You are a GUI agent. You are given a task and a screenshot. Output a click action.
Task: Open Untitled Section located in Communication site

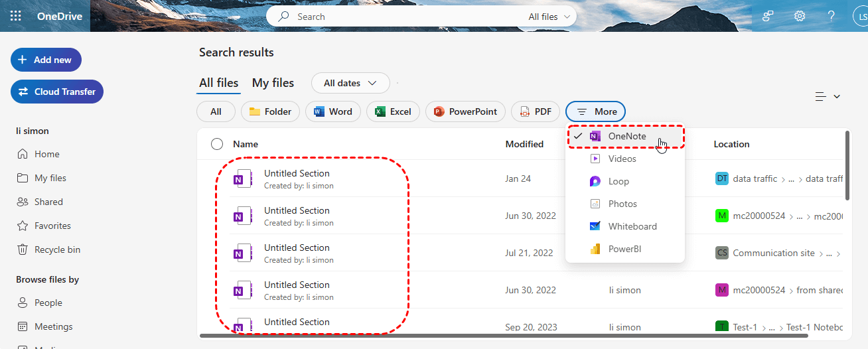(297, 247)
